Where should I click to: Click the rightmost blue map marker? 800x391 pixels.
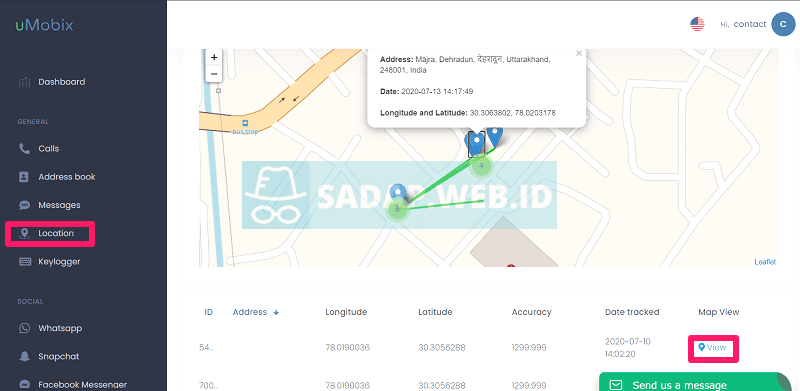[494, 137]
